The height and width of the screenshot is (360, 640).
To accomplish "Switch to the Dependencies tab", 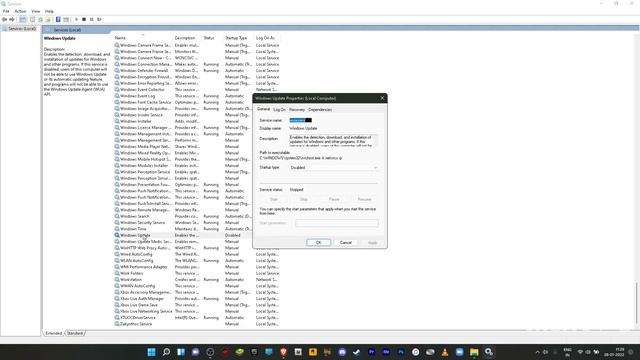I will (x=320, y=109).
